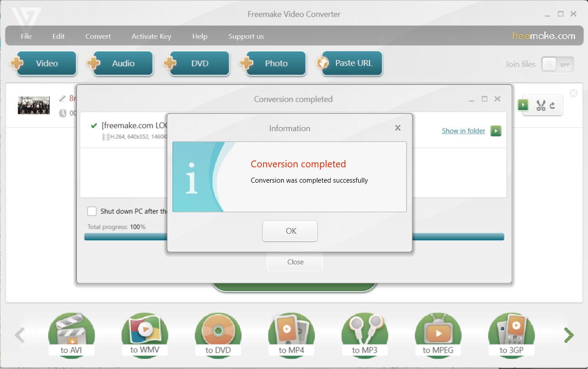Viewport: 588px width, 369px height.
Task: Enable Shut down PC after conversion checkbox
Action: (x=92, y=211)
